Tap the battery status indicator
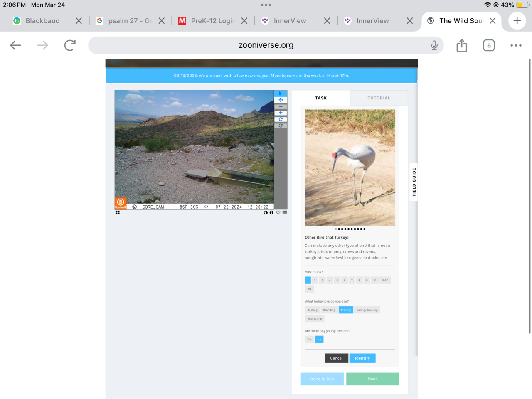Viewport: 532px width, 399px height. coord(522,5)
